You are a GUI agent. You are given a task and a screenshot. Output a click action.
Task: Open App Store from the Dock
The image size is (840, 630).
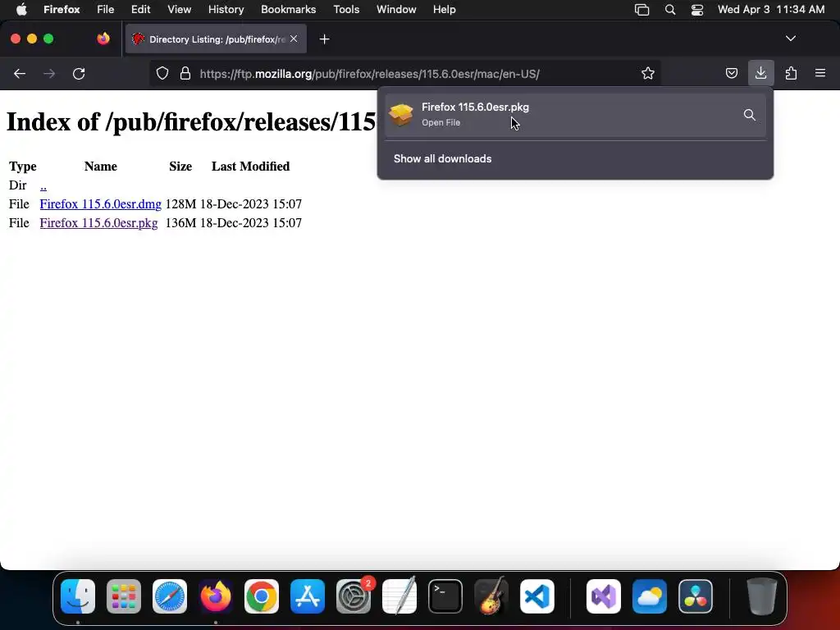click(x=308, y=596)
